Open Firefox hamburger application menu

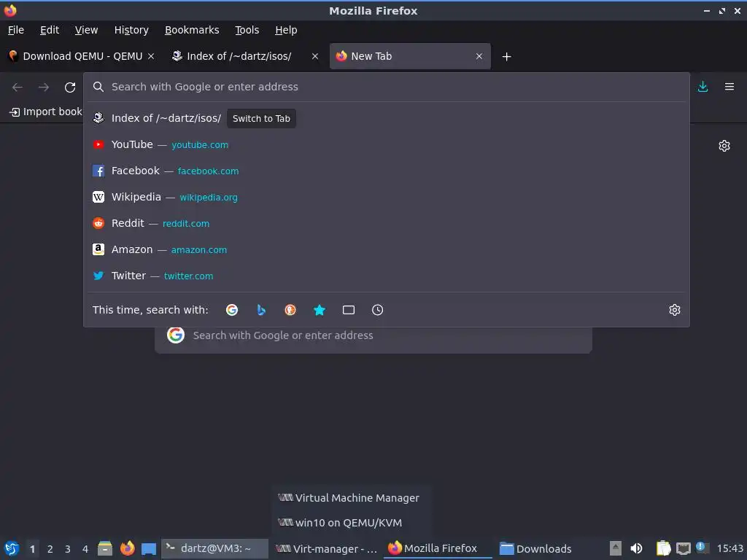[x=729, y=87]
